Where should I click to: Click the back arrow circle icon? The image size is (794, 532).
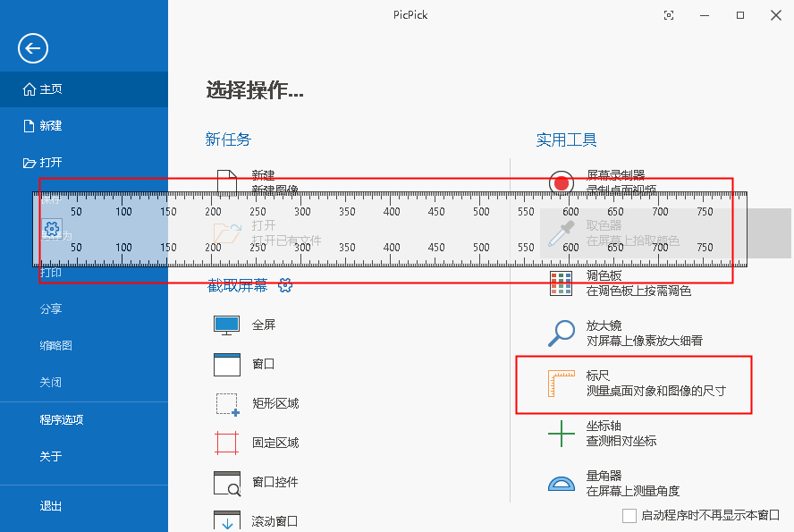coord(33,48)
